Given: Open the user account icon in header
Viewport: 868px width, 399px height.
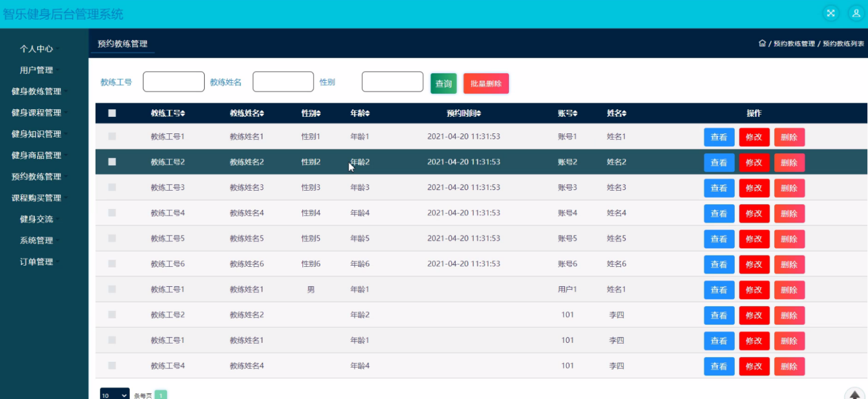Looking at the screenshot, I should click(x=856, y=14).
